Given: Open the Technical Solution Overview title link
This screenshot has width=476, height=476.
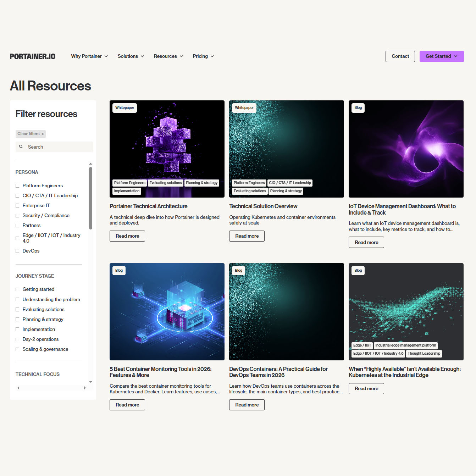Looking at the screenshot, I should 263,206.
